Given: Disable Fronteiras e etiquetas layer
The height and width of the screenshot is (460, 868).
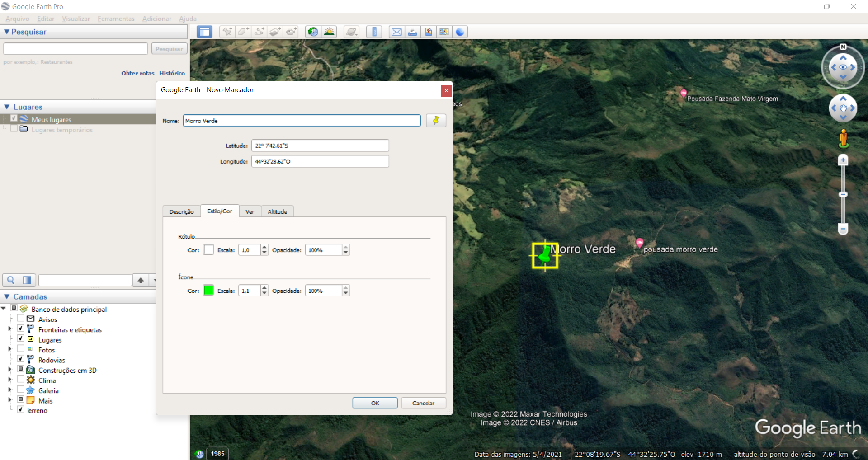Looking at the screenshot, I should click(x=20, y=328).
